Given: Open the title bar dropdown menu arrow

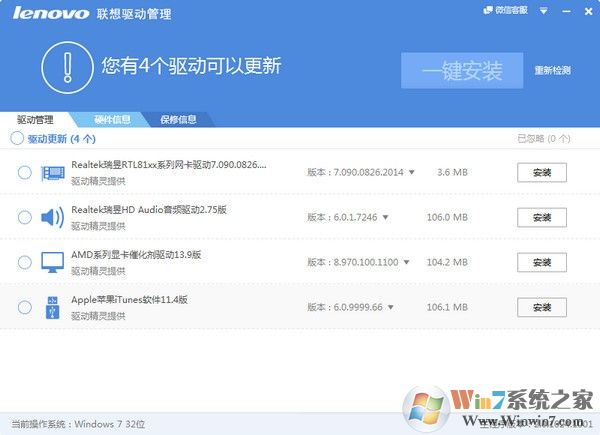Looking at the screenshot, I should (x=543, y=11).
